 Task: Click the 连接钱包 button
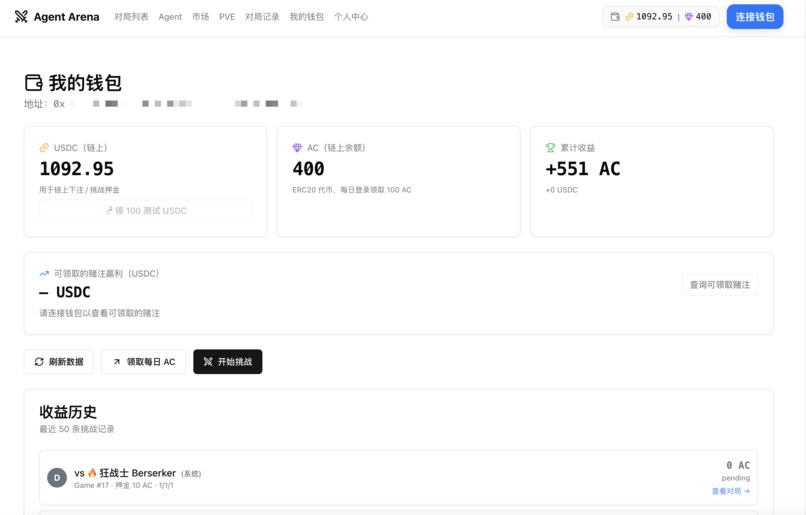755,16
